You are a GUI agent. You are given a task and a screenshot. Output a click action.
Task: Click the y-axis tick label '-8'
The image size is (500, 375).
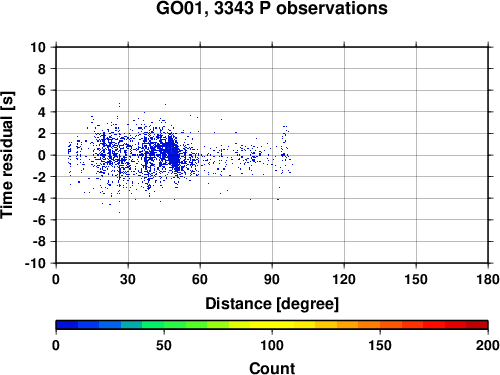[x=39, y=242]
